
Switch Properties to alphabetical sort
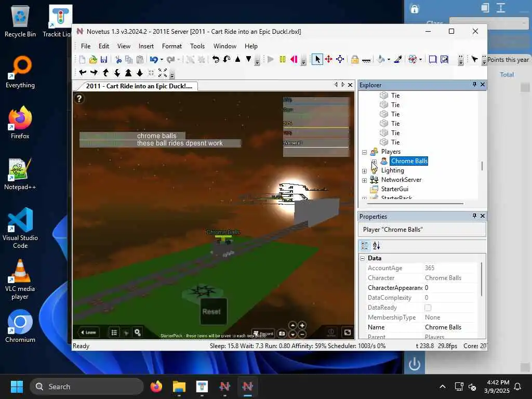[x=376, y=246]
